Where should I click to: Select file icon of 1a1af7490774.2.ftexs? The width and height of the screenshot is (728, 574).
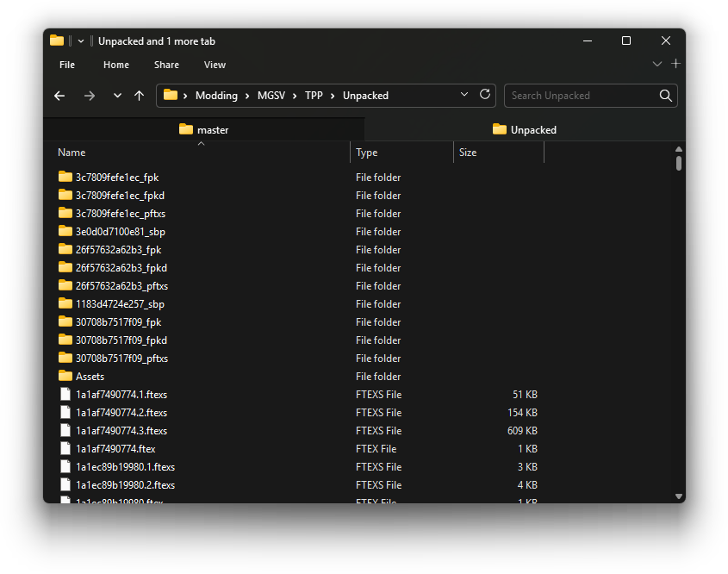[65, 412]
